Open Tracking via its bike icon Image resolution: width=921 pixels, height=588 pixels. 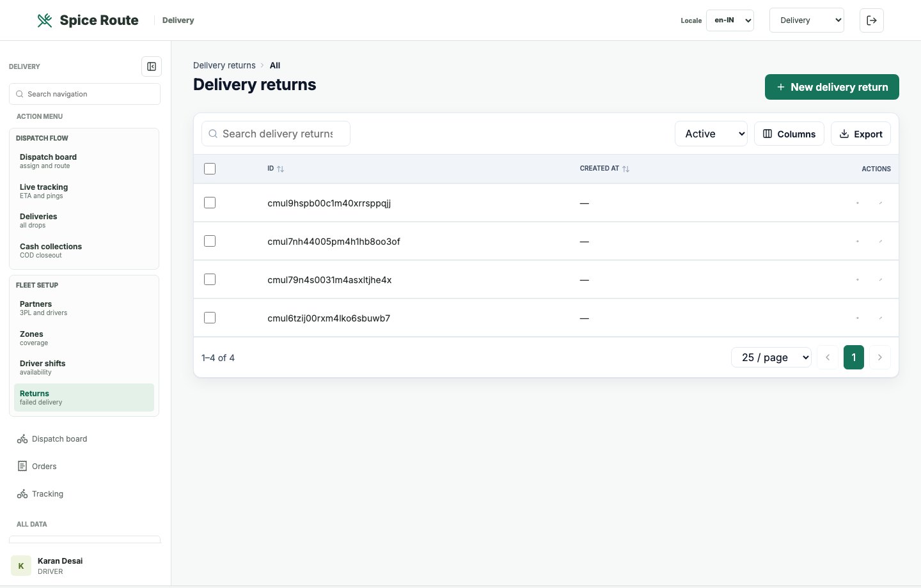point(22,494)
